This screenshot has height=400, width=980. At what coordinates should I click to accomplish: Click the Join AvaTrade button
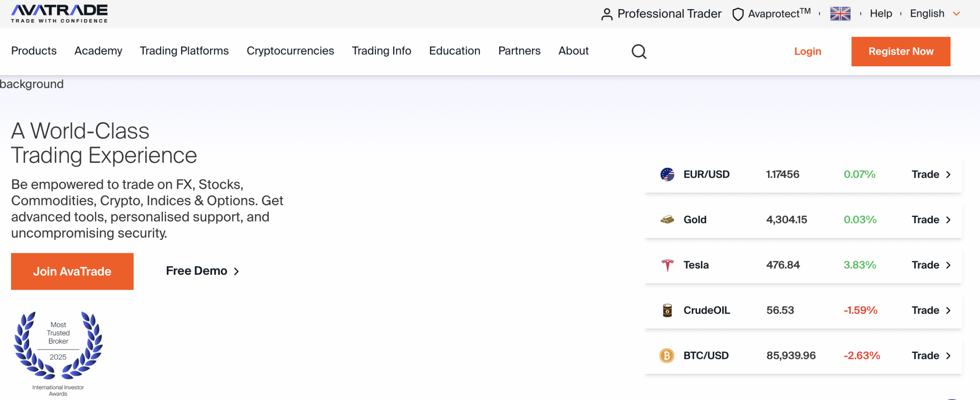(72, 271)
